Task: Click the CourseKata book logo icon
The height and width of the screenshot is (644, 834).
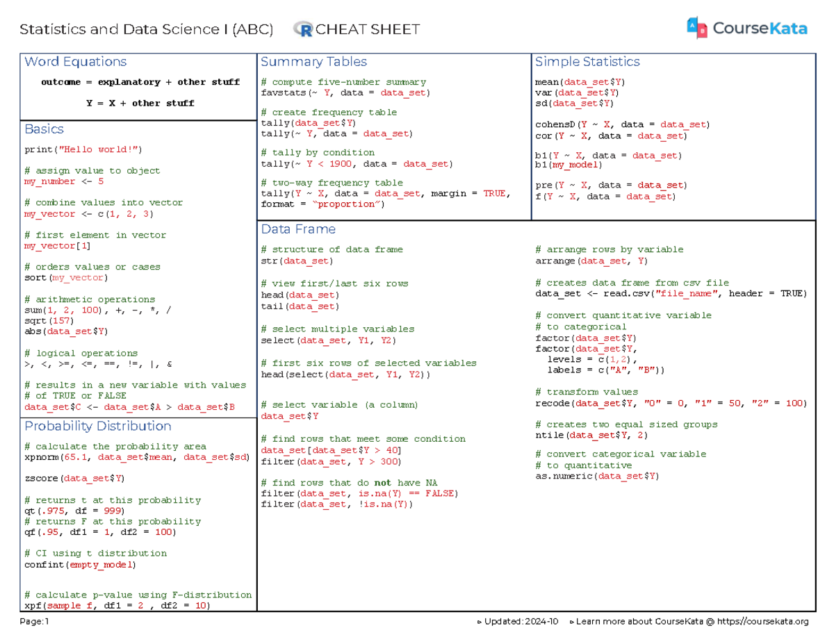Action: [x=698, y=28]
